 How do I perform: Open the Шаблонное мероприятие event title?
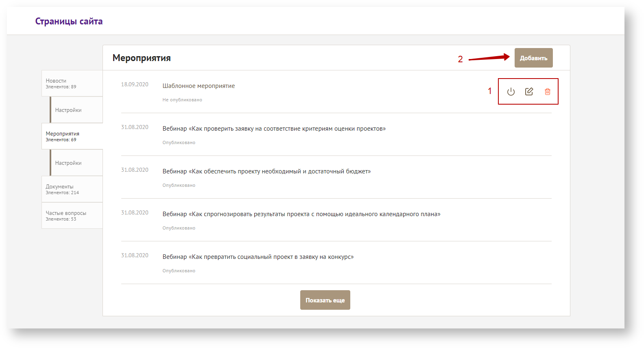pyautogui.click(x=199, y=86)
